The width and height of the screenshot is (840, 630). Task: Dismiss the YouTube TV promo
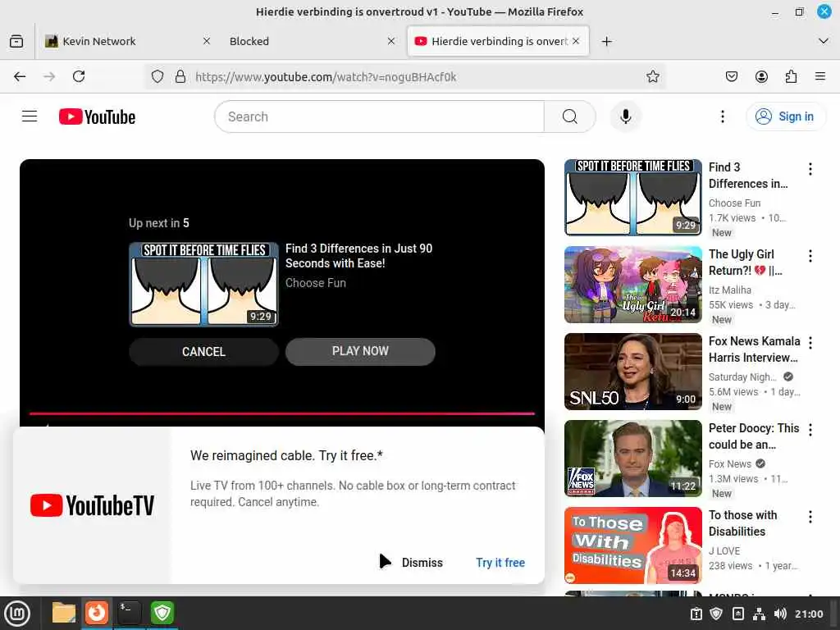click(422, 563)
